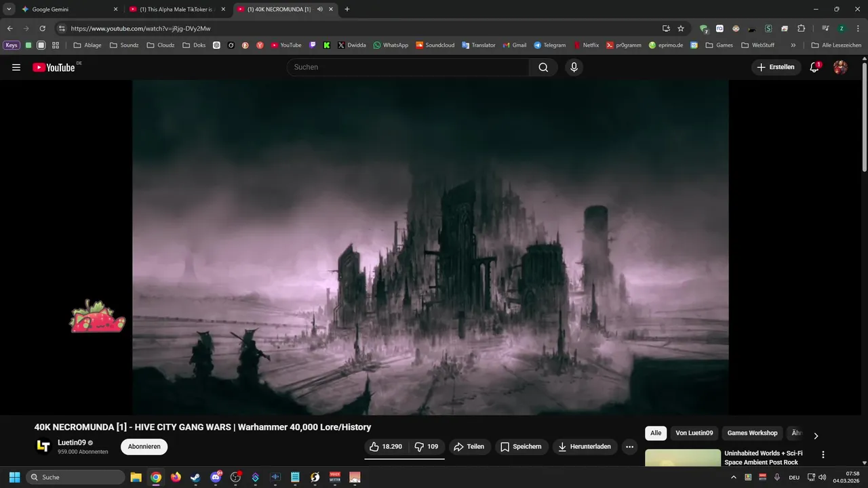Open YouTube notifications bell
The height and width of the screenshot is (488, 868).
[815, 67]
